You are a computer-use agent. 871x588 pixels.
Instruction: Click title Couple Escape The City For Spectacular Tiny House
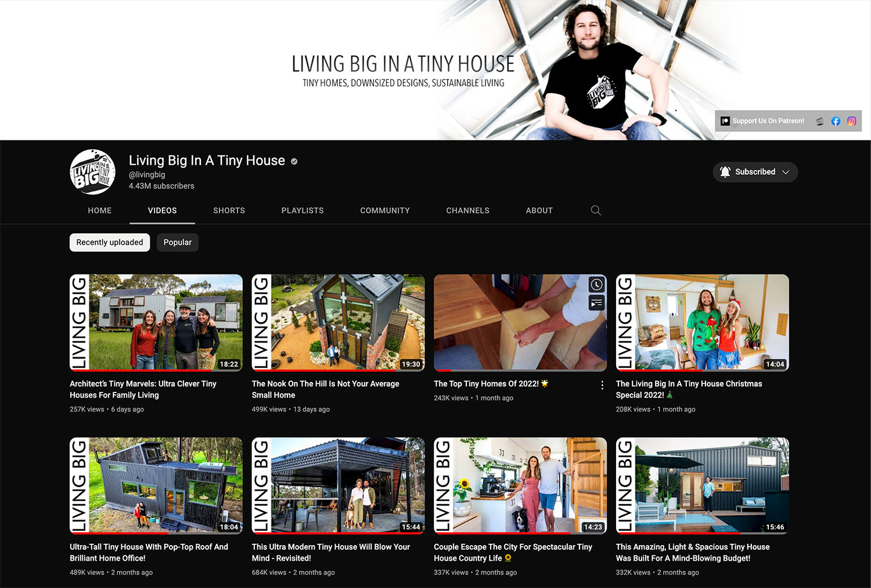(513, 553)
